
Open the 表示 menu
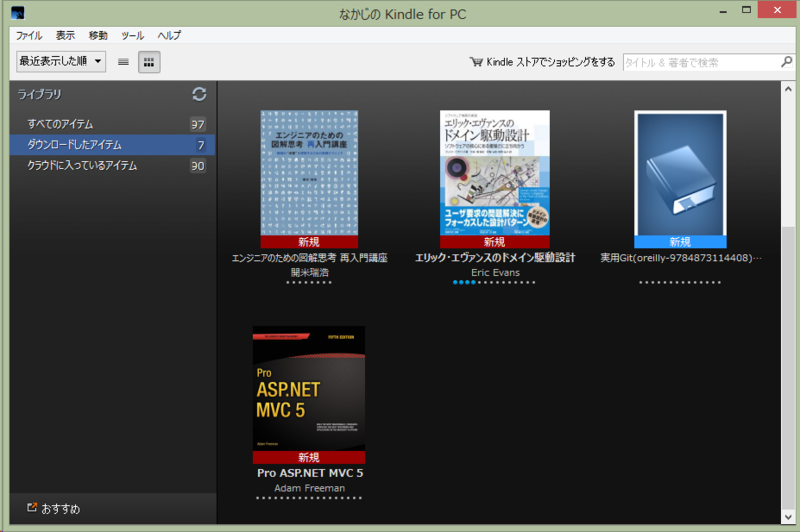click(65, 35)
